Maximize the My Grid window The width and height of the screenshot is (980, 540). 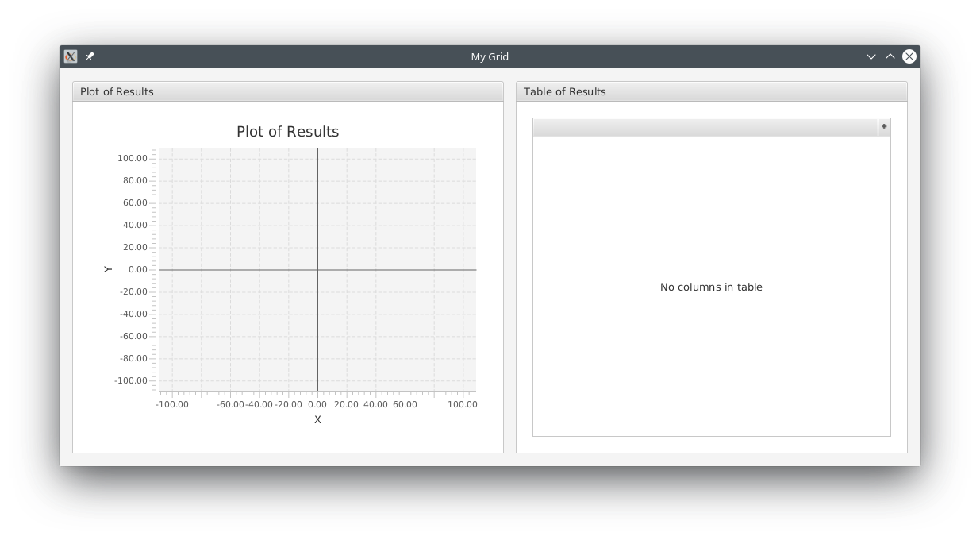point(890,56)
